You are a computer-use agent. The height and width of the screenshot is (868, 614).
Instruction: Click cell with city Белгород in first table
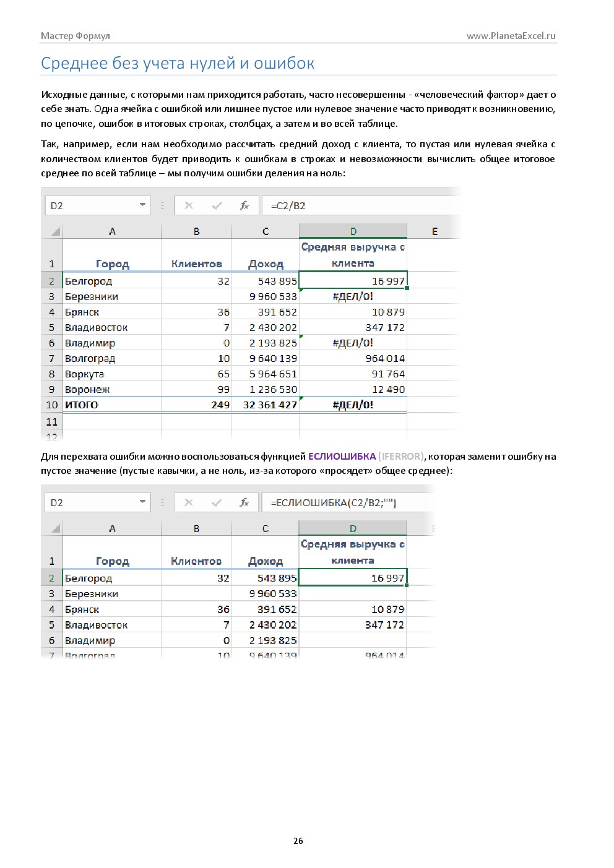click(112, 281)
